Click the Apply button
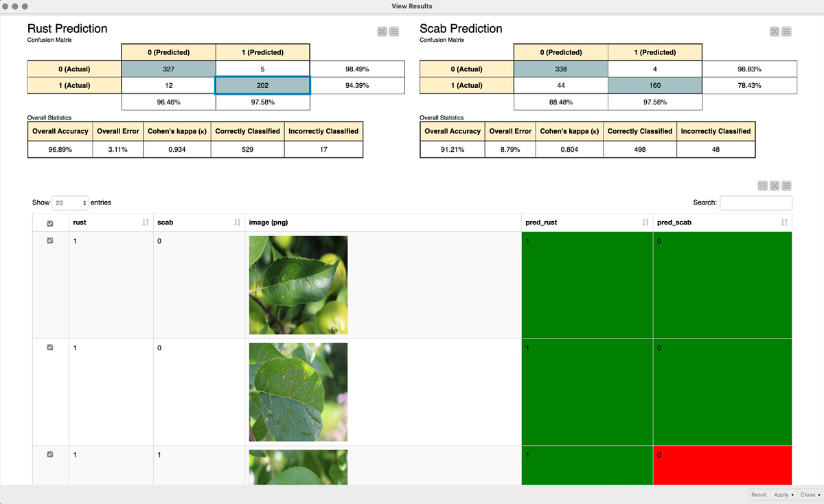 [781, 494]
